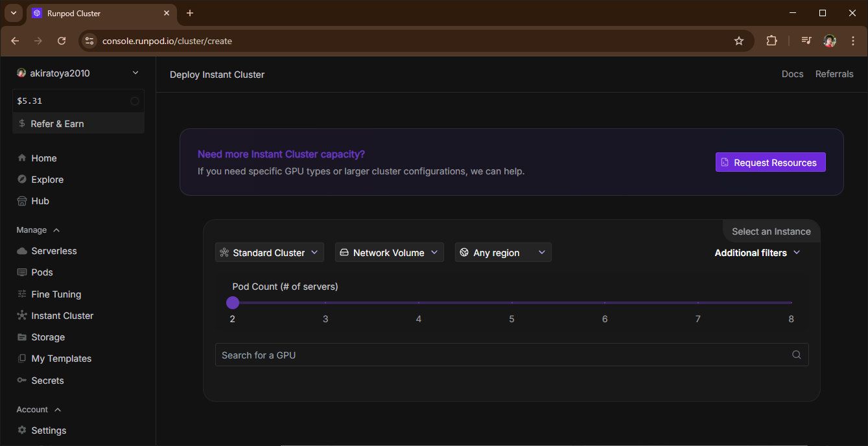
Task: Collapse the Manage sidebar group
Action: (38, 230)
